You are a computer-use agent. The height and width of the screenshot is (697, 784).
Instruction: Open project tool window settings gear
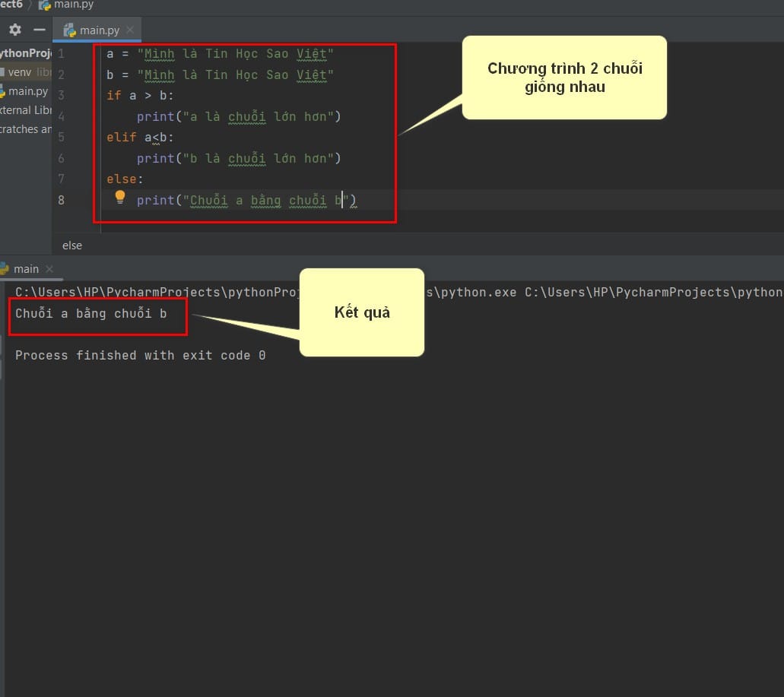click(x=15, y=30)
